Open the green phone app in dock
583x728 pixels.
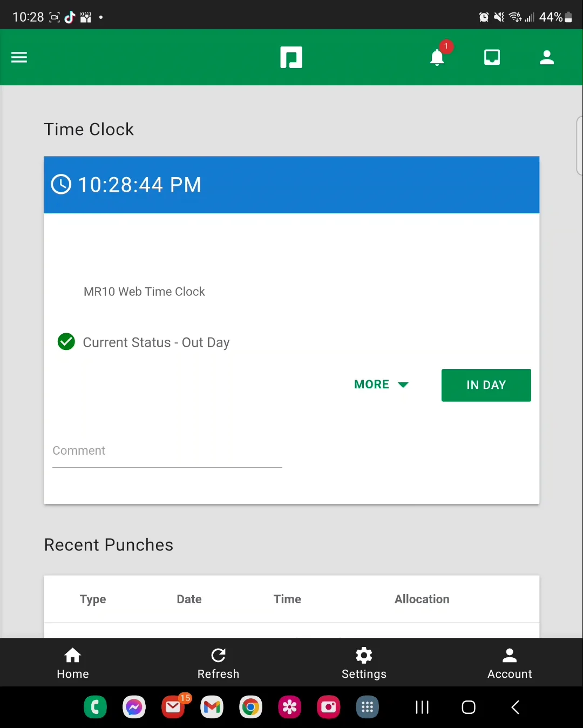coord(95,707)
